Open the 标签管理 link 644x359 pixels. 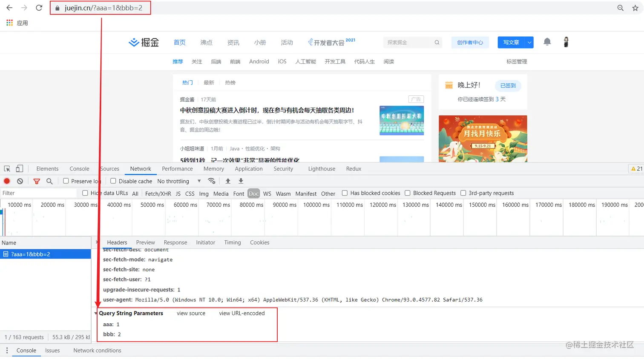point(517,62)
